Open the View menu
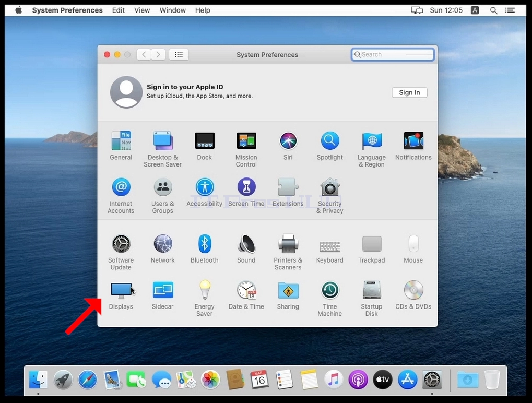532x403 pixels. click(x=142, y=10)
